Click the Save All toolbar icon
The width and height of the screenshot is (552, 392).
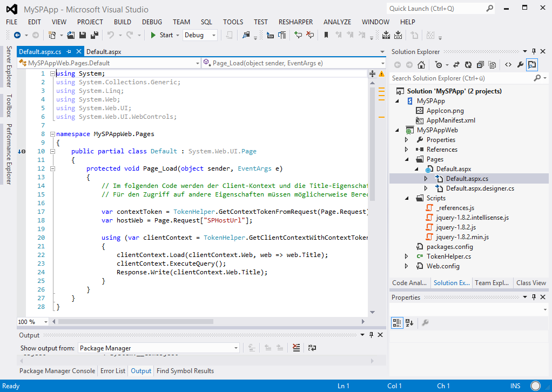click(95, 35)
